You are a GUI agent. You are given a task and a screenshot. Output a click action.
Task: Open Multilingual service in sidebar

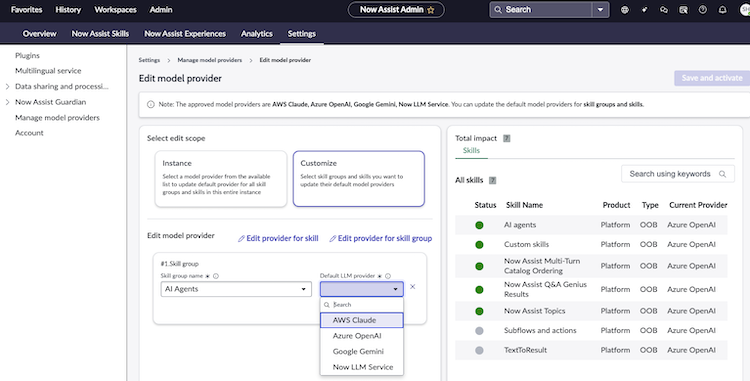tap(48, 71)
